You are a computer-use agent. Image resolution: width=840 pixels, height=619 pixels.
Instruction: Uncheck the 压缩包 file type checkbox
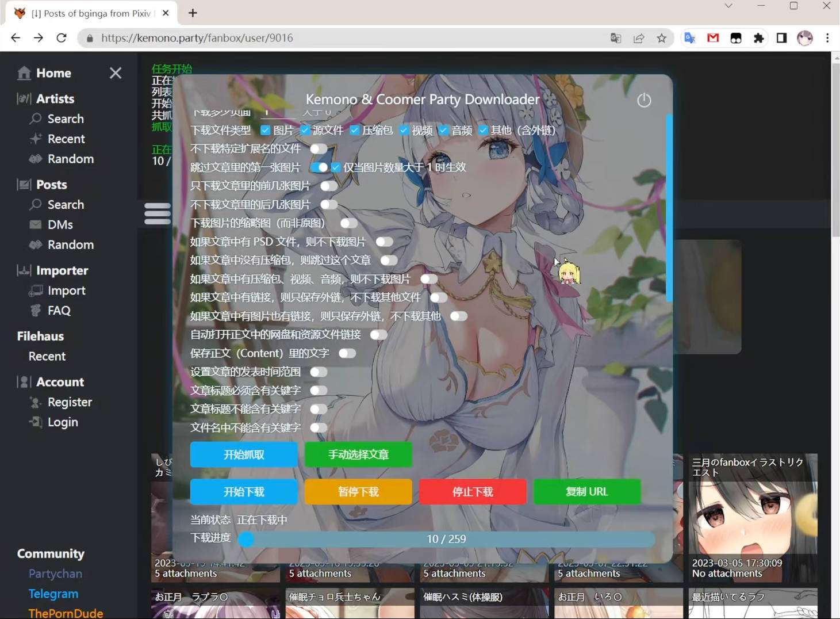(355, 130)
